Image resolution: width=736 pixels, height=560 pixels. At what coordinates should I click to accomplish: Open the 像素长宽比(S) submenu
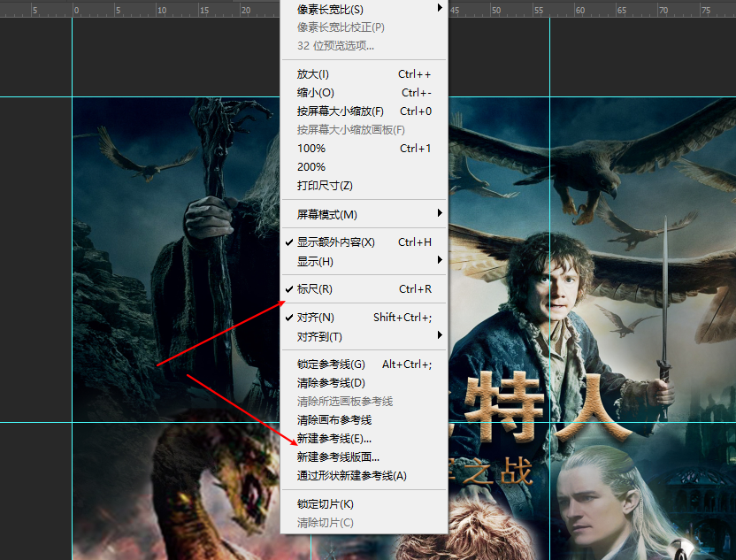pyautogui.click(x=364, y=10)
